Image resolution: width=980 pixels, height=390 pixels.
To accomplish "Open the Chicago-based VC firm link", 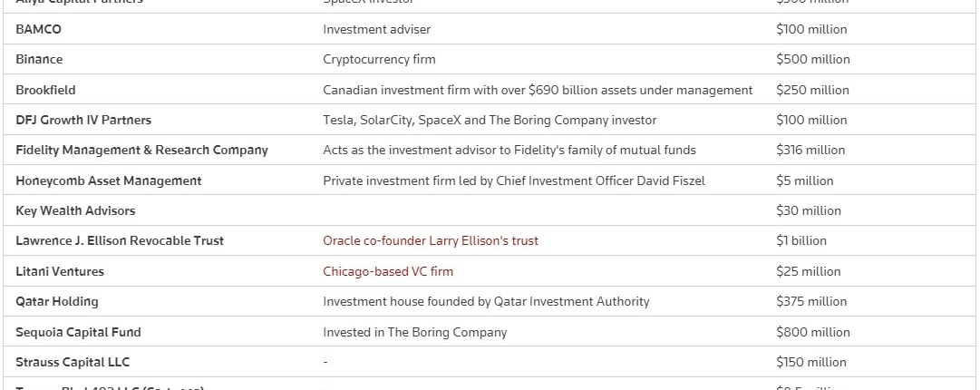I will (x=387, y=271).
